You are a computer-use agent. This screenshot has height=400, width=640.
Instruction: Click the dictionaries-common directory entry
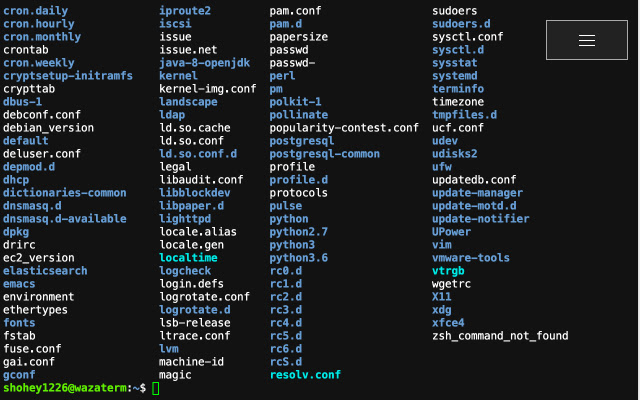tap(65, 193)
